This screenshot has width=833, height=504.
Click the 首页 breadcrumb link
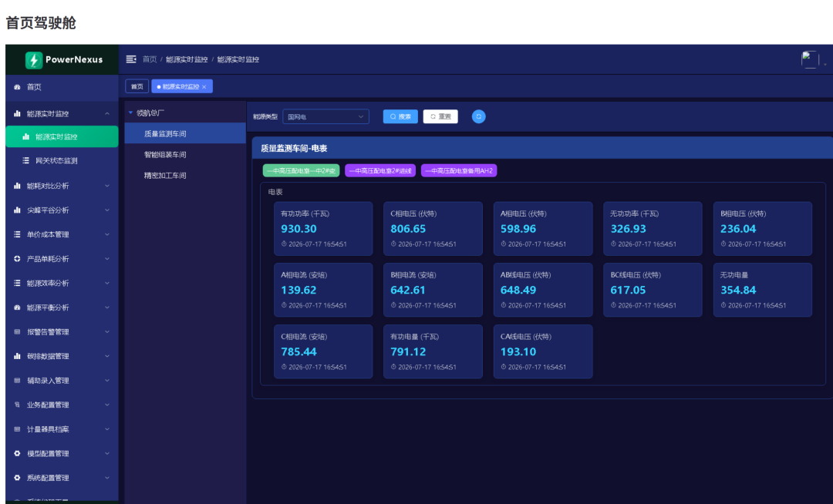click(150, 59)
